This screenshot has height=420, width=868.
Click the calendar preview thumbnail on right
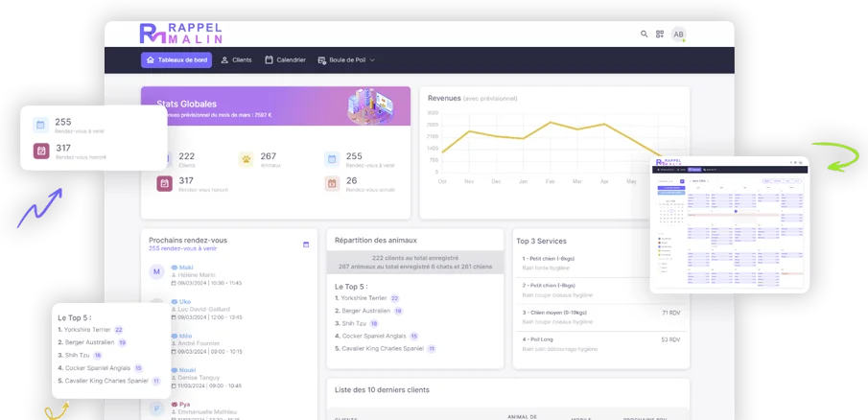tap(729, 225)
